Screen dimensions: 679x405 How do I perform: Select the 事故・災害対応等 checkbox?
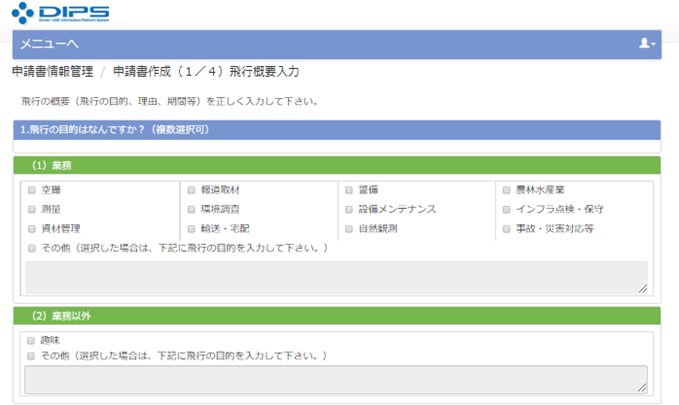pyautogui.click(x=507, y=228)
